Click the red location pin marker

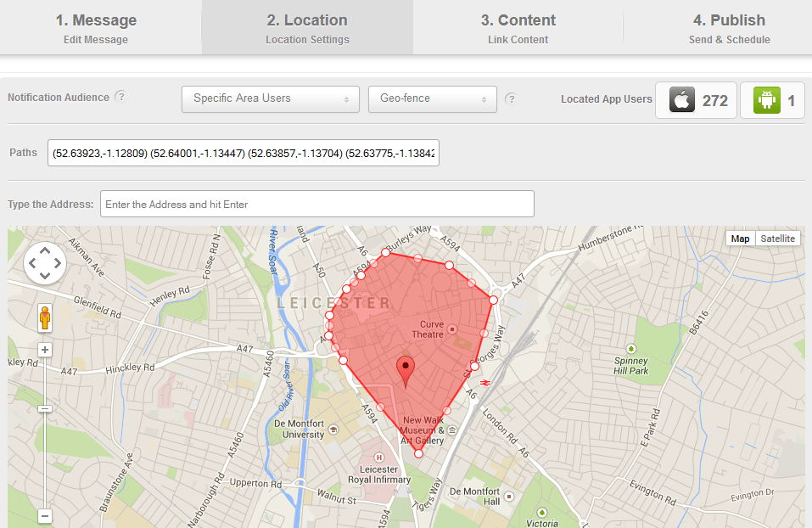[406, 371]
